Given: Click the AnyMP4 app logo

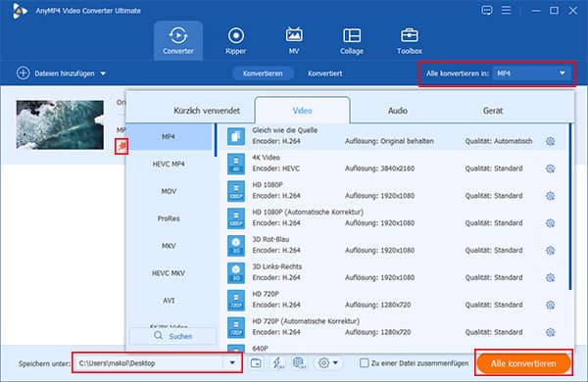Looking at the screenshot, I should tap(19, 11).
